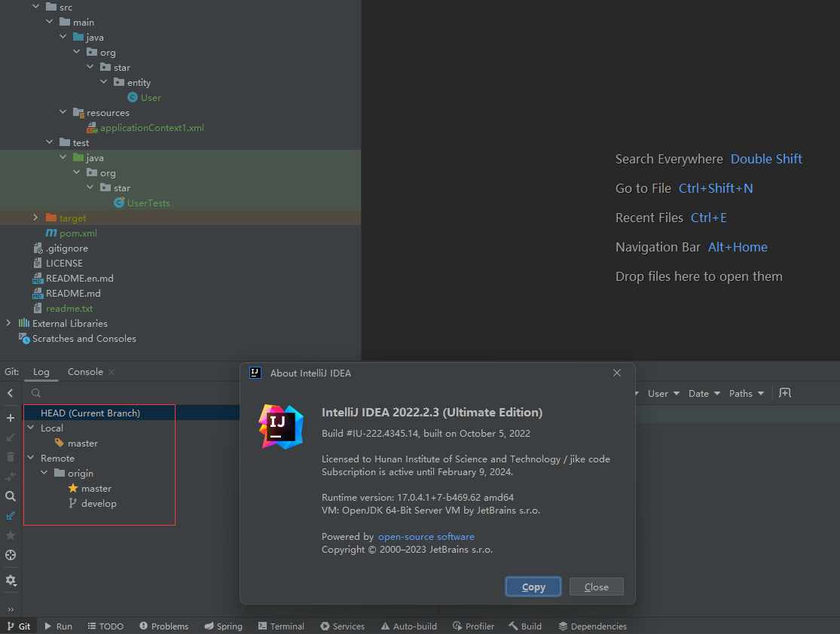Open the Problems tool window
This screenshot has height=634, width=840.
[164, 626]
